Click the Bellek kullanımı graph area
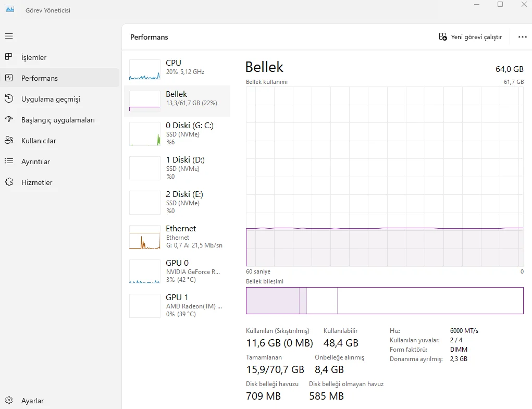 pos(385,176)
